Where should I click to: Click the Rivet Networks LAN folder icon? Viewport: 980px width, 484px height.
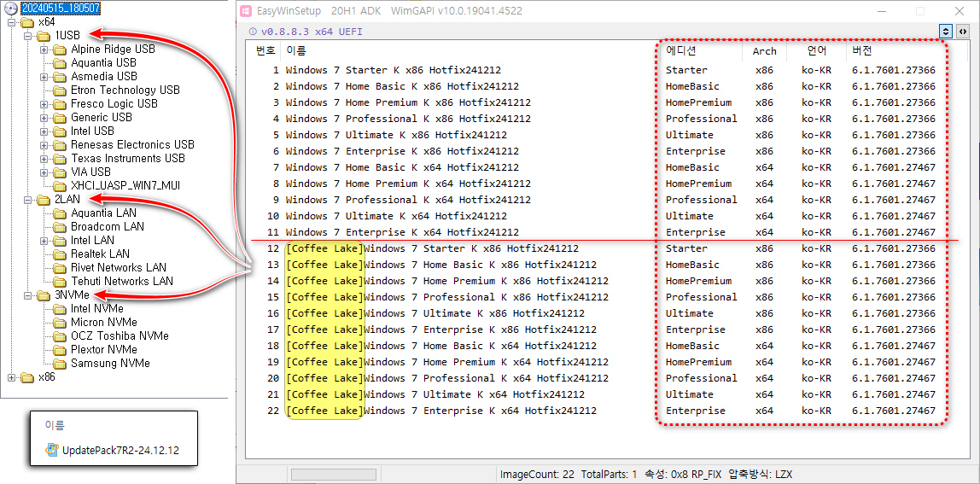(60, 268)
